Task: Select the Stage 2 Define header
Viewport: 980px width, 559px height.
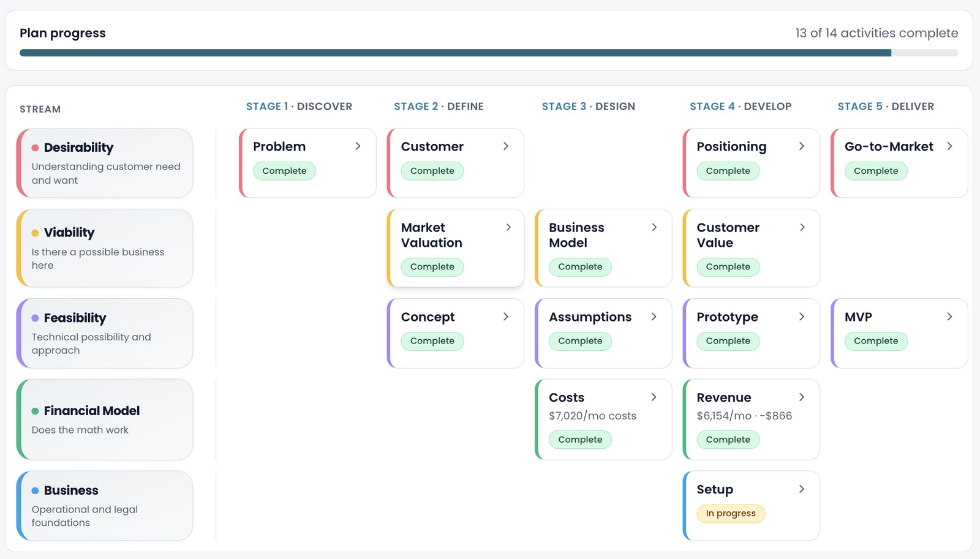Action: pos(439,107)
